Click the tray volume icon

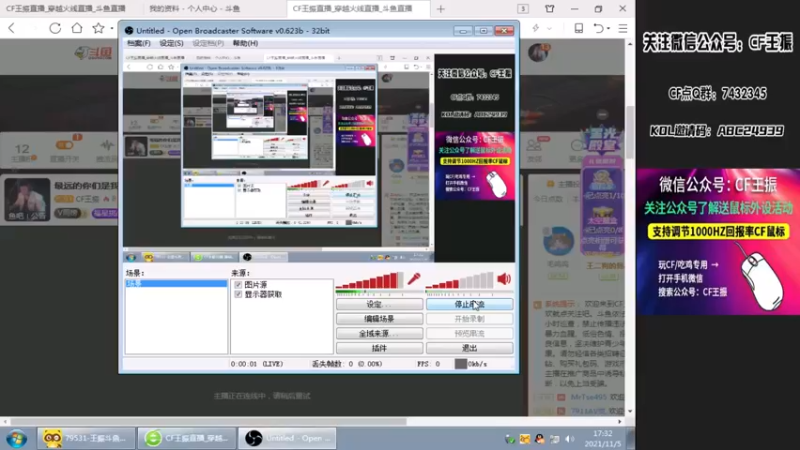[x=570, y=439]
